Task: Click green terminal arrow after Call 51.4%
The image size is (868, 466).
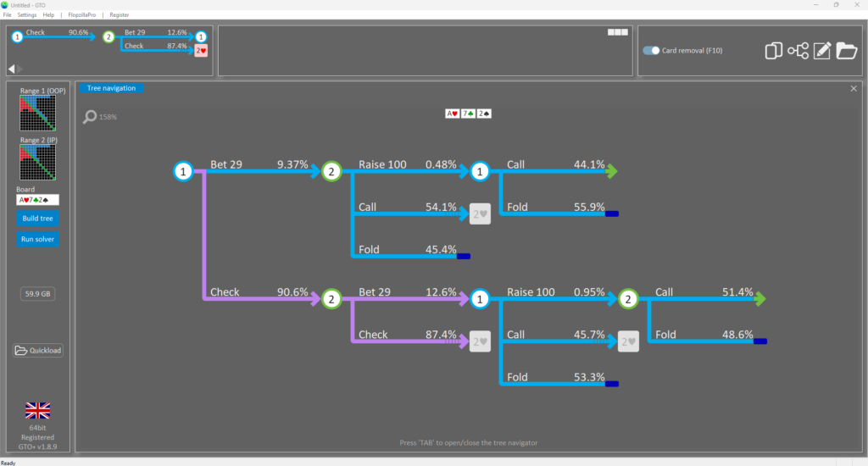Action: [x=760, y=299]
